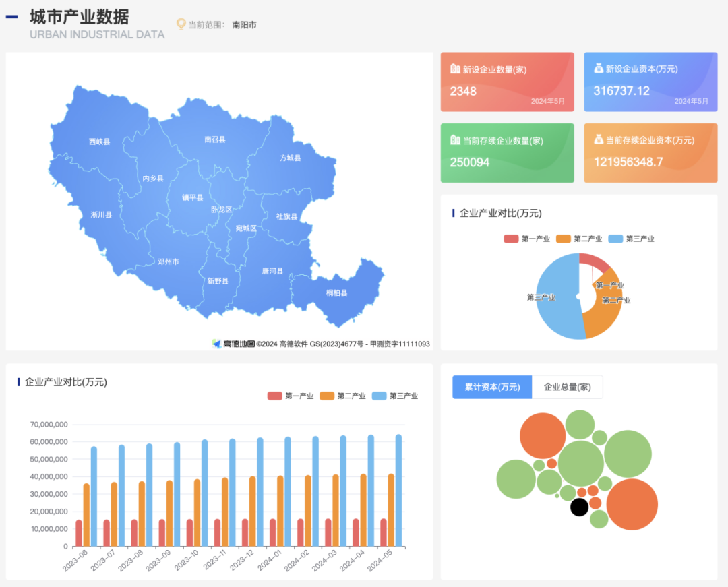Click the largest orange bubble at bottom right
Viewport: 728px width, 587px height.
(632, 505)
